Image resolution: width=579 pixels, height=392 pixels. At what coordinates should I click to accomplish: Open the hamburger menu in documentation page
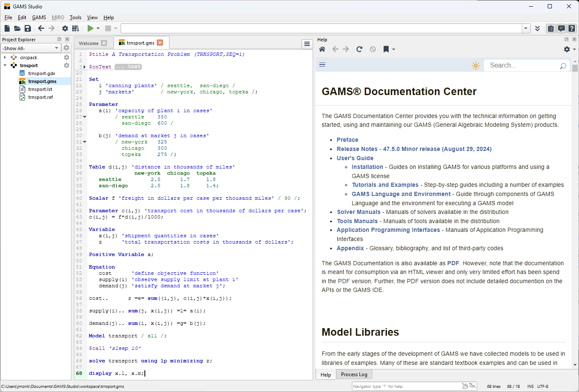click(322, 65)
